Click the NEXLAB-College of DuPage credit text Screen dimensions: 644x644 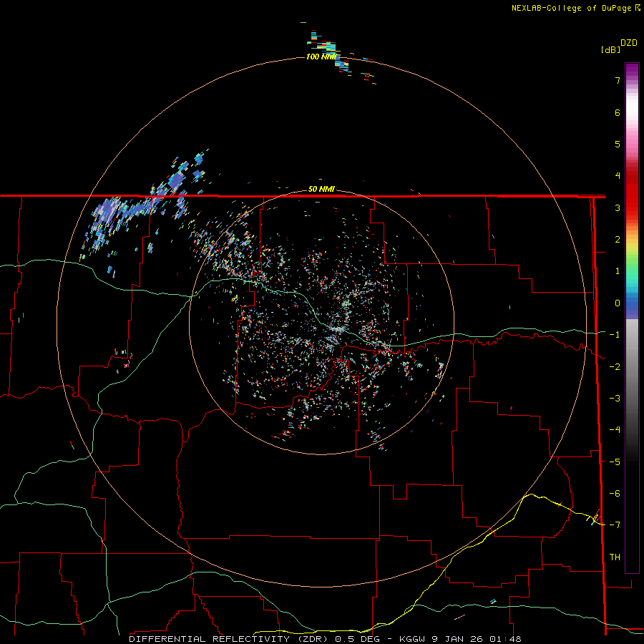pyautogui.click(x=571, y=8)
